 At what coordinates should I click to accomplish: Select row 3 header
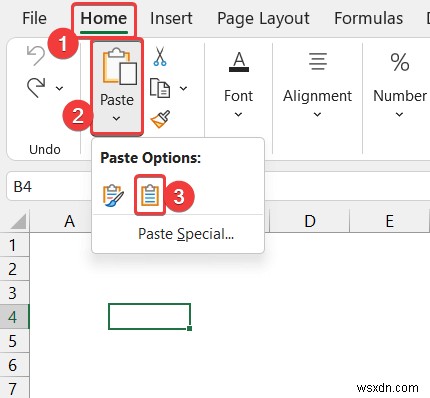point(14,293)
